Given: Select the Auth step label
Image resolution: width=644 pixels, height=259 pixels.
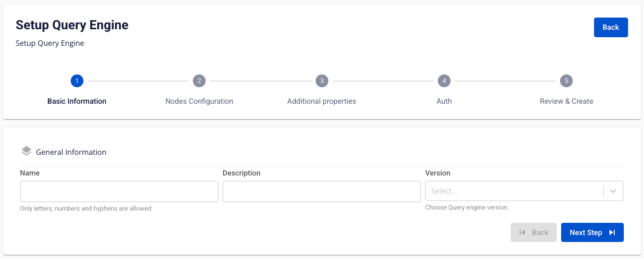Looking at the screenshot, I should (444, 101).
